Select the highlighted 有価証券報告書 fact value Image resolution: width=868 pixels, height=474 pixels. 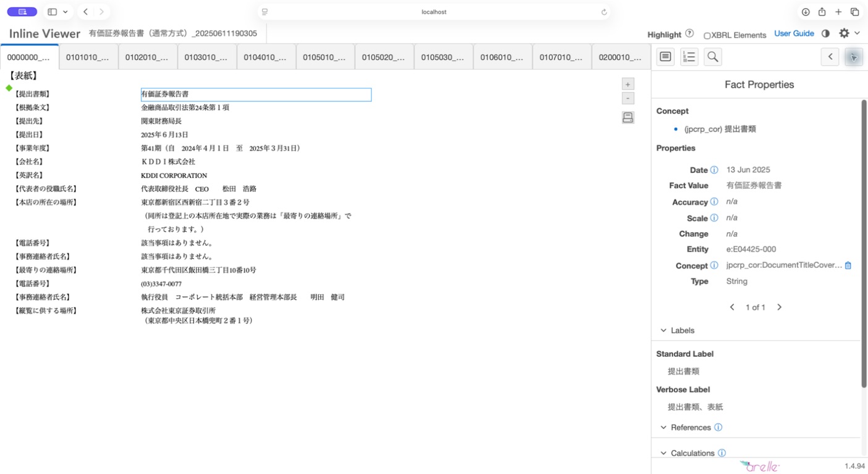point(256,94)
